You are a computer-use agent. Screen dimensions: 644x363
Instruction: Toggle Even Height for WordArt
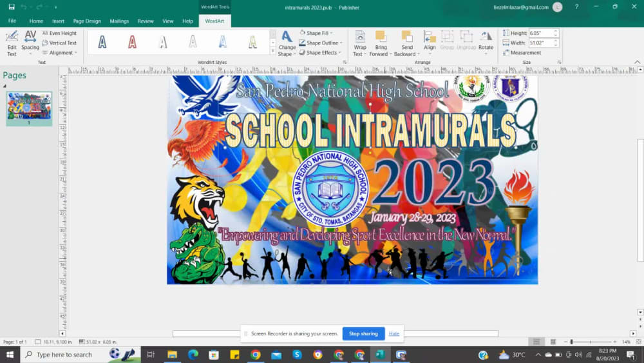[59, 33]
